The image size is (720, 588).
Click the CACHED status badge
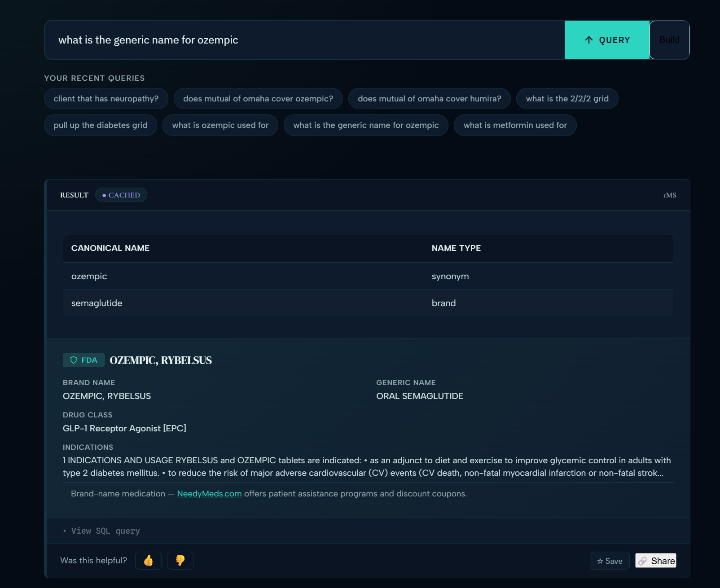pos(121,195)
